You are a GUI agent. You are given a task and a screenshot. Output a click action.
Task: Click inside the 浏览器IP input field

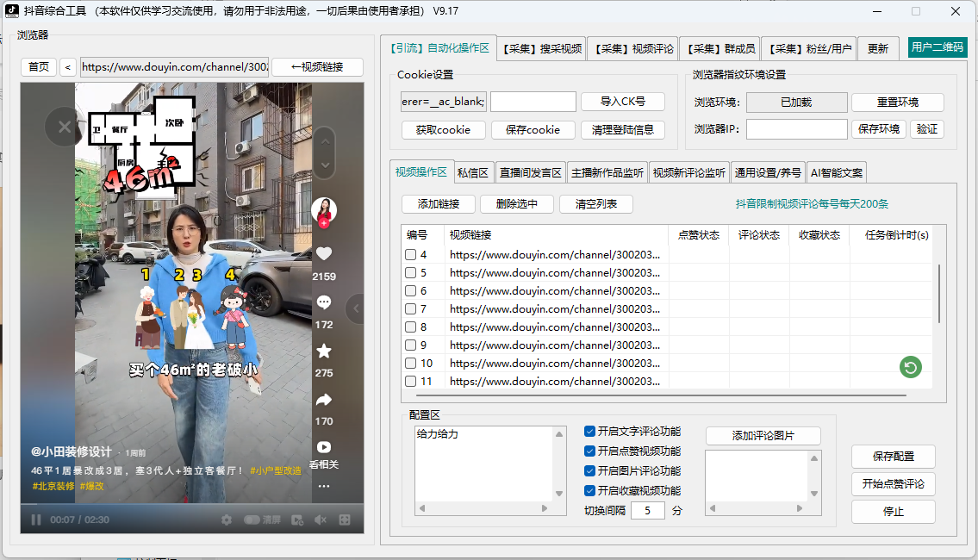pyautogui.click(x=796, y=128)
